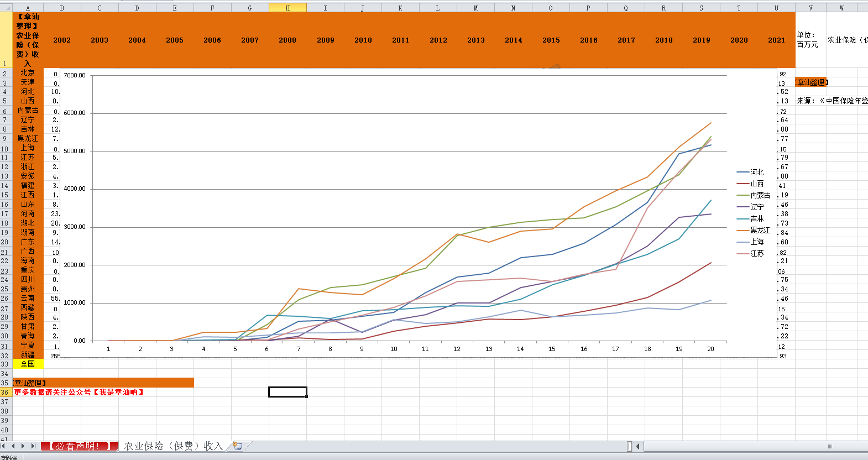The width and height of the screenshot is (868, 460).
Task: Select column K header
Action: tap(400, 8)
